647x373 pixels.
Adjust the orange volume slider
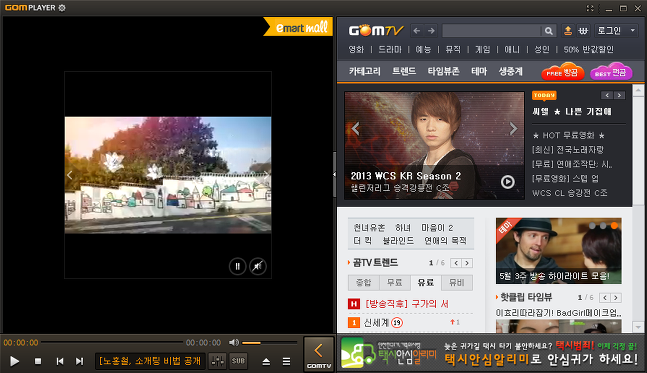pyautogui.click(x=269, y=343)
